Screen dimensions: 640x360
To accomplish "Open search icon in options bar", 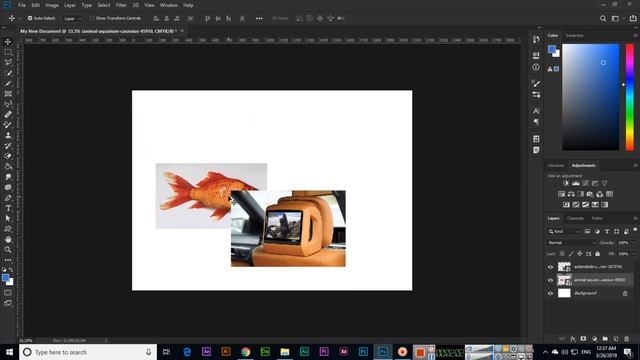I will pyautogui.click(x=603, y=18).
